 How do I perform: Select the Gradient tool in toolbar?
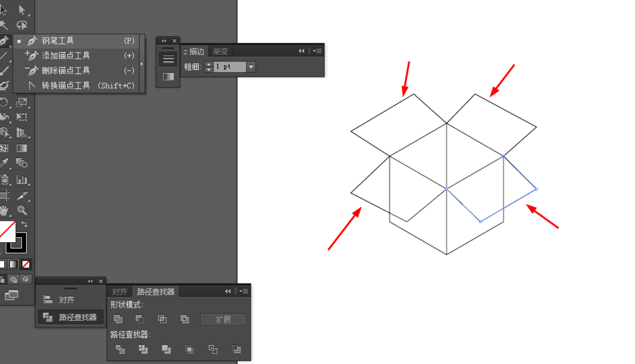[x=22, y=148]
